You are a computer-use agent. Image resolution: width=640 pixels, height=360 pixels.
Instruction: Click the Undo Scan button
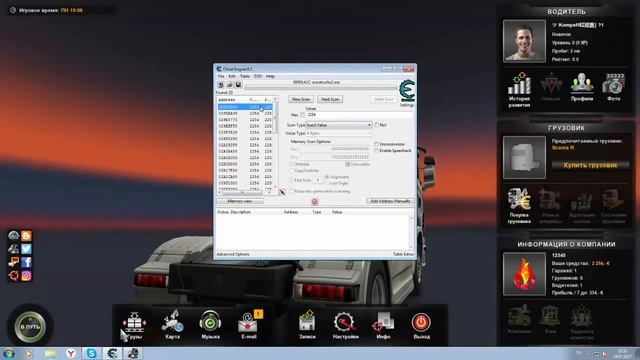384,99
